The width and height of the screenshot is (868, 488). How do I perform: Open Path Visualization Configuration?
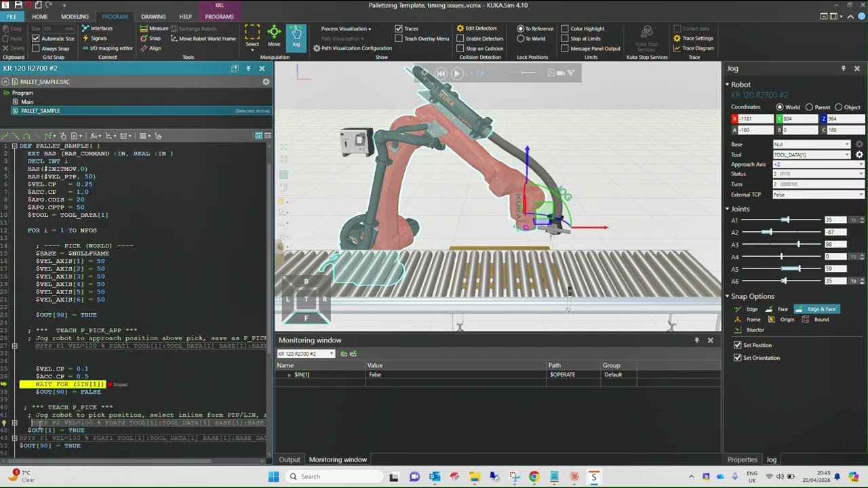353,48
